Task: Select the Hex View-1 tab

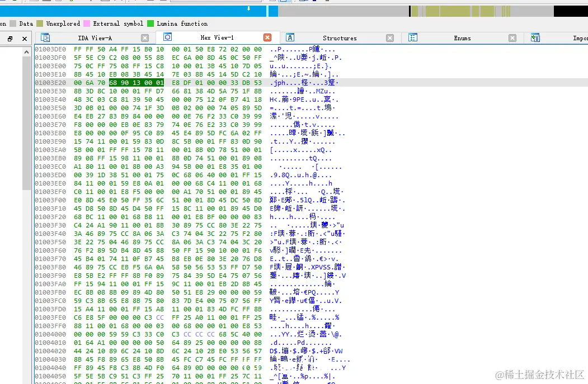Action: click(217, 37)
